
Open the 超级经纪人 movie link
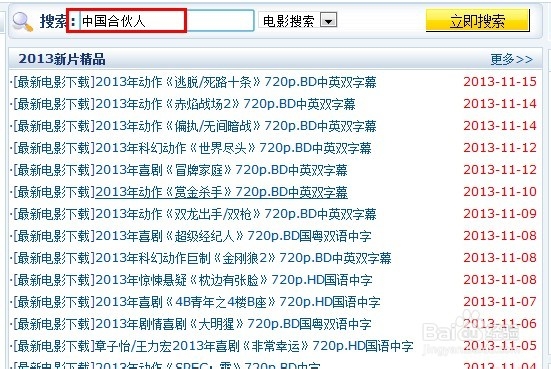point(233,236)
